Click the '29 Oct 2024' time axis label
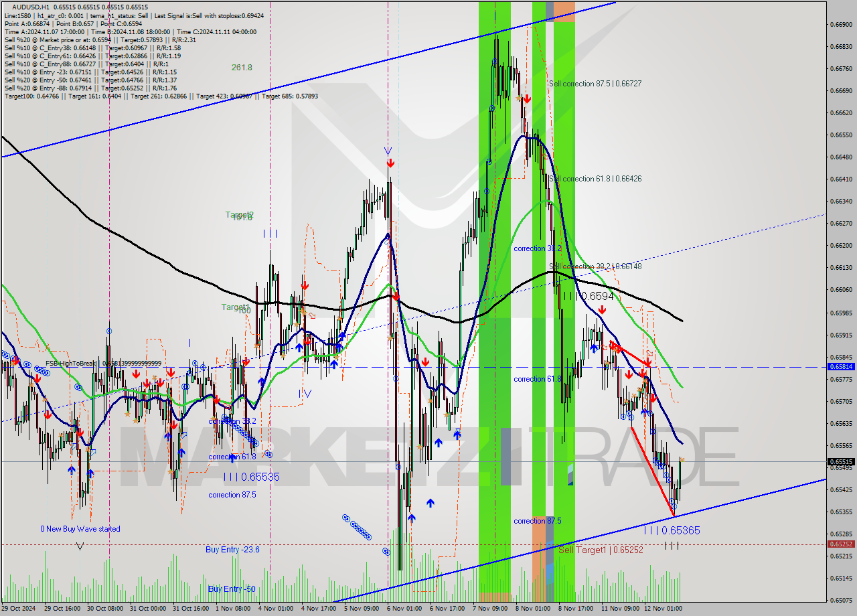This screenshot has height=616, width=857. click(18, 609)
